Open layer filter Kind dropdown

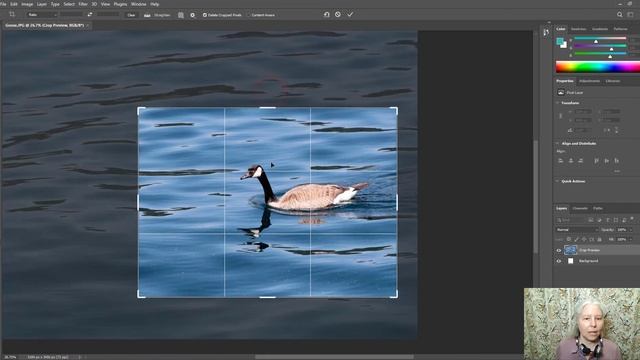[x=571, y=220]
